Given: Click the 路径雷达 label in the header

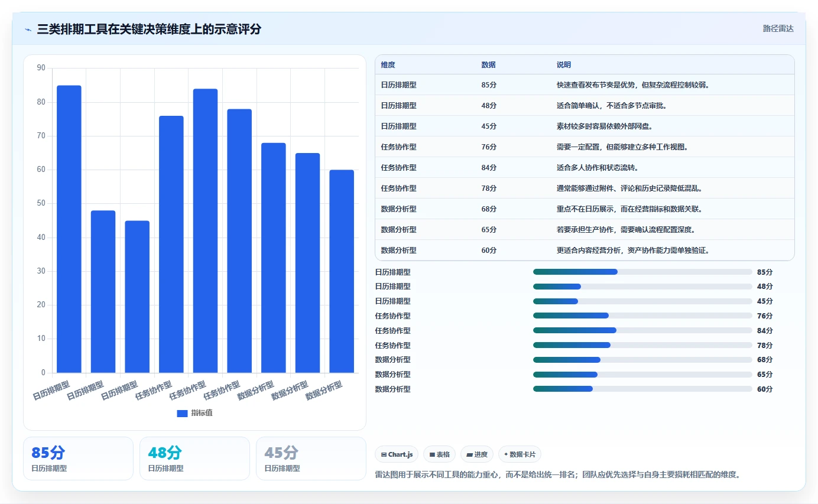Looking at the screenshot, I should 778,28.
